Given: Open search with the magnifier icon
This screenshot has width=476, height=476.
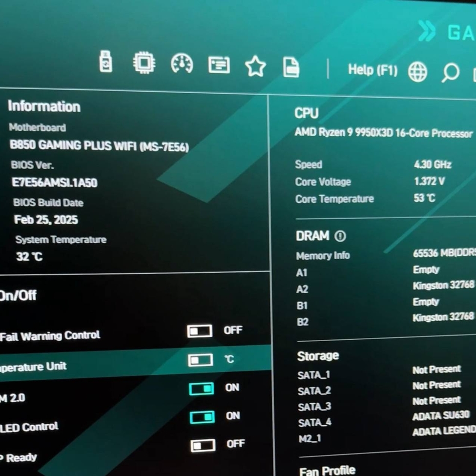Looking at the screenshot, I should pos(450,73).
